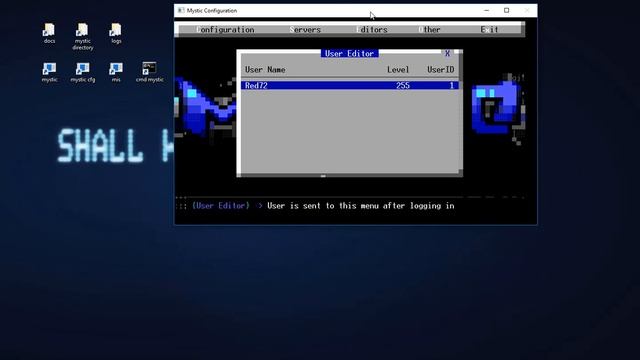Open the logs folder icon
The height and width of the screenshot is (360, 640).
[116, 33]
